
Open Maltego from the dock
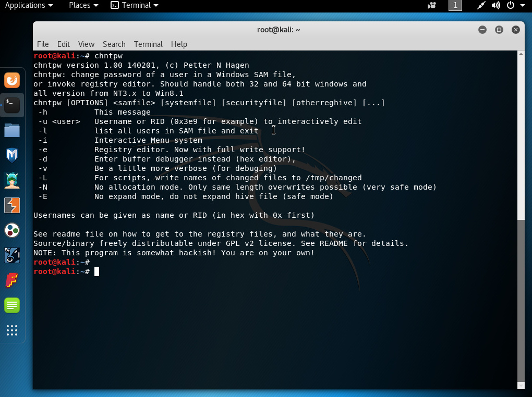[x=12, y=230]
